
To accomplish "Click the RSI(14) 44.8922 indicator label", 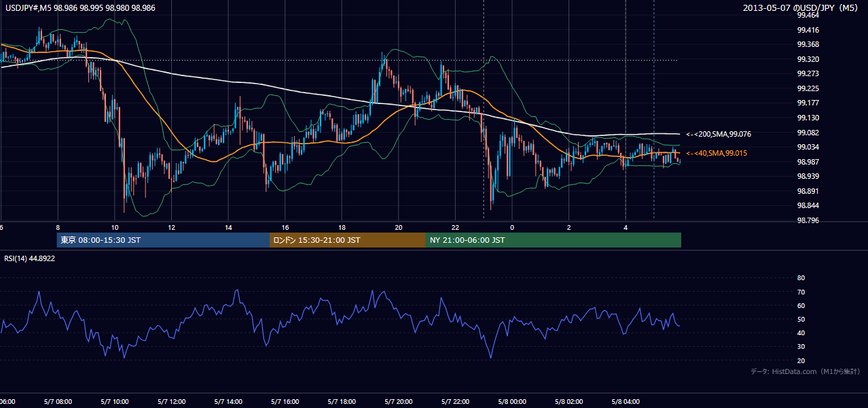I will [x=30, y=258].
